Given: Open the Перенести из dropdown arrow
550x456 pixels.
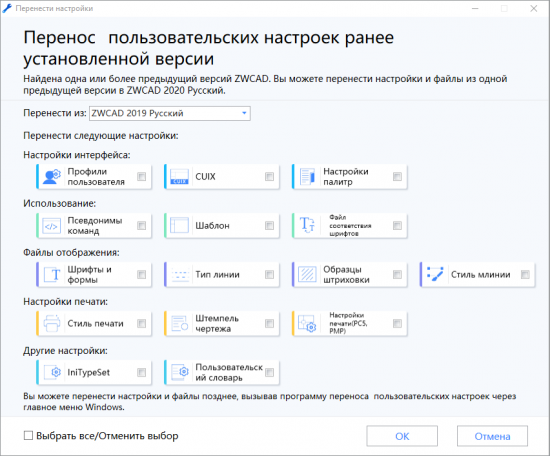Looking at the screenshot, I should [244, 113].
